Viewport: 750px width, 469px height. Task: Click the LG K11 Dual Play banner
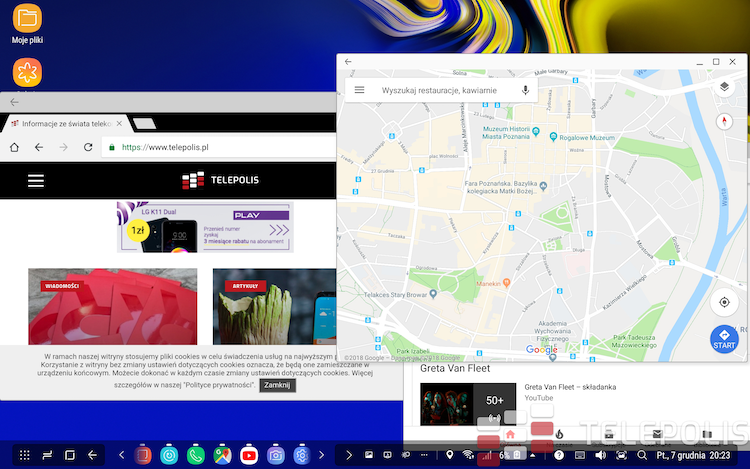(x=205, y=227)
